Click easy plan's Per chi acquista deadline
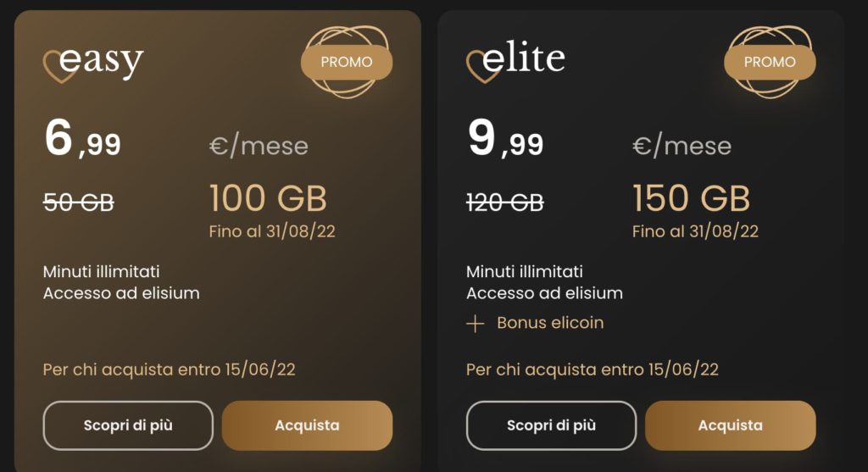 pos(169,369)
